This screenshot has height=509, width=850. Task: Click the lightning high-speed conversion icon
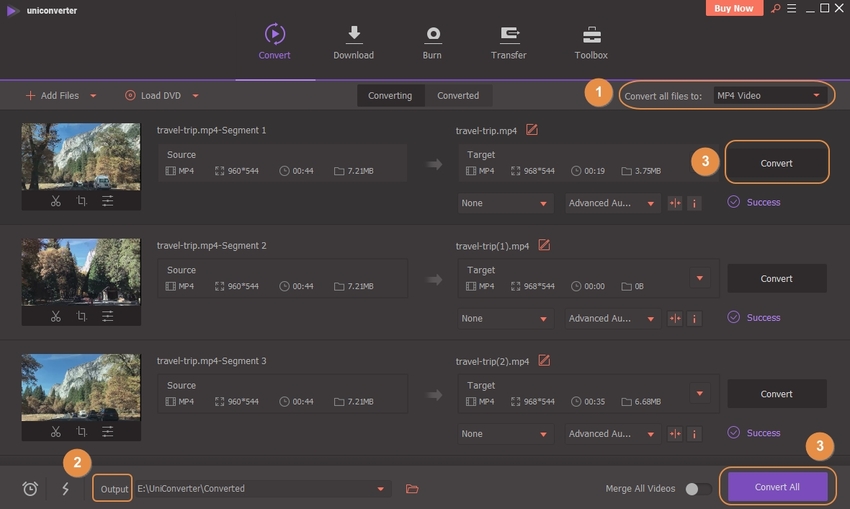pos(66,489)
